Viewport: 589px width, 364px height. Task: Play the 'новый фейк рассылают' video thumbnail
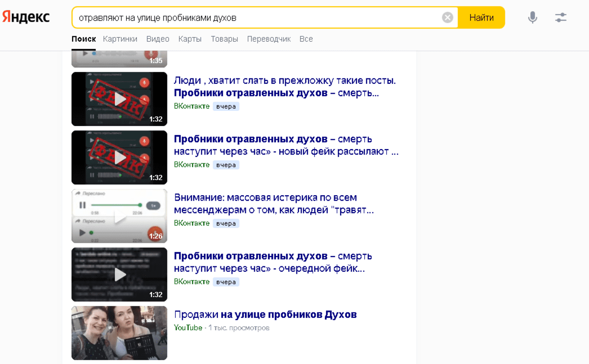(x=119, y=157)
